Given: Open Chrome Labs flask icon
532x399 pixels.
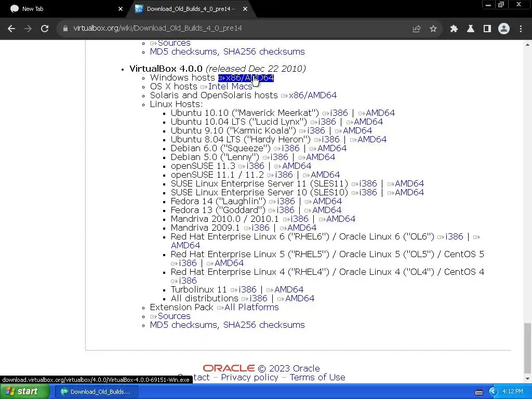Looking at the screenshot, I should pos(471,29).
